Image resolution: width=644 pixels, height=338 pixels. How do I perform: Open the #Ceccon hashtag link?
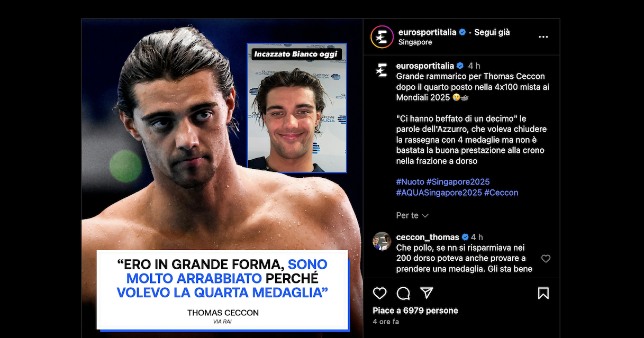click(501, 193)
